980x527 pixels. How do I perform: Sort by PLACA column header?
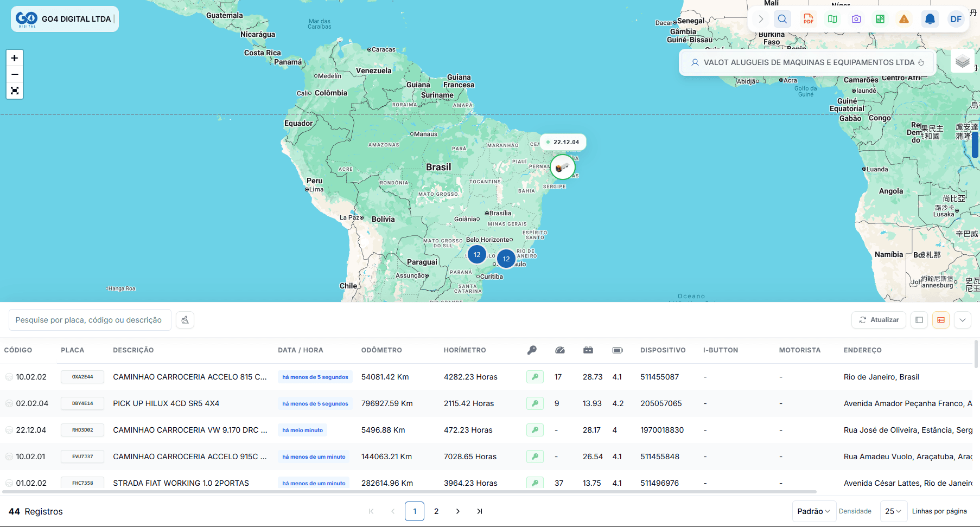tap(73, 350)
